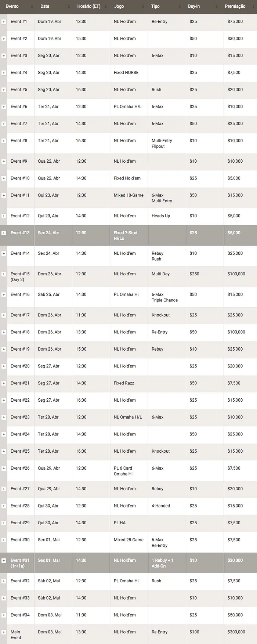Click plus icon beside Event #21 Razz
Screen dimensions: 257x644
[4, 384]
